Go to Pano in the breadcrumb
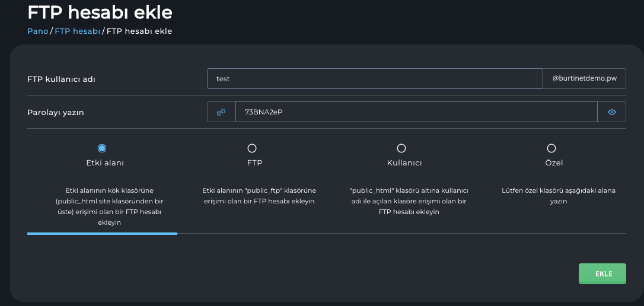Viewport: 644px width, 306px height. 37,31
